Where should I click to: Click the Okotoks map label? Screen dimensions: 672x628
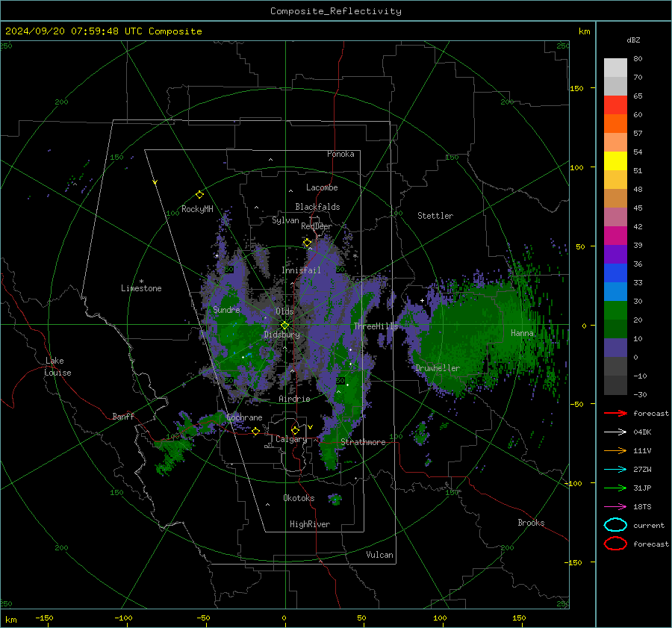coord(299,498)
